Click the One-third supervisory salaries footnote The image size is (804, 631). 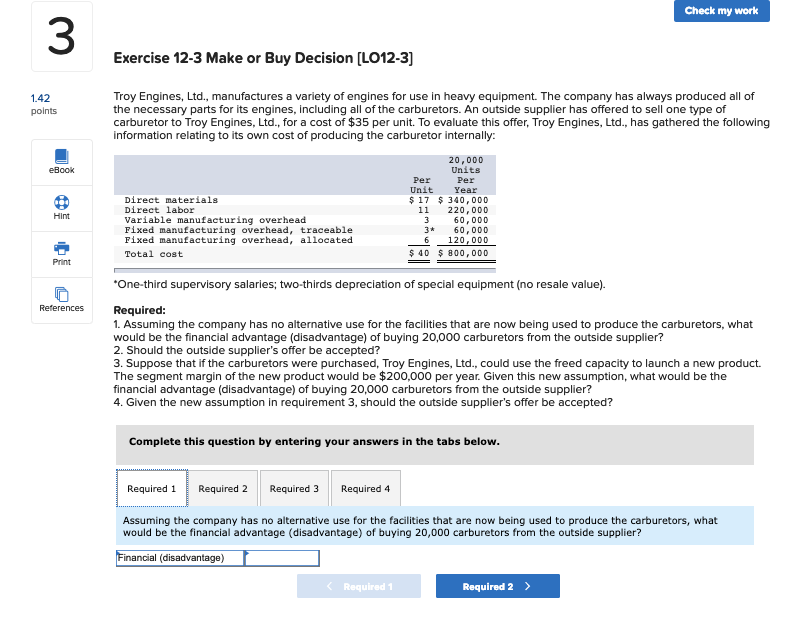pyautogui.click(x=359, y=284)
